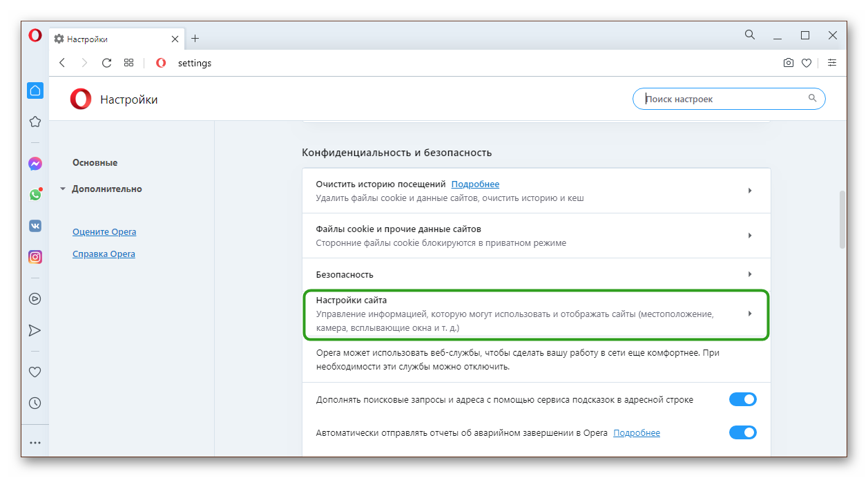Select Дополнительно in the settings menu
Viewport: 868px width, 478px height.
pyautogui.click(x=107, y=189)
